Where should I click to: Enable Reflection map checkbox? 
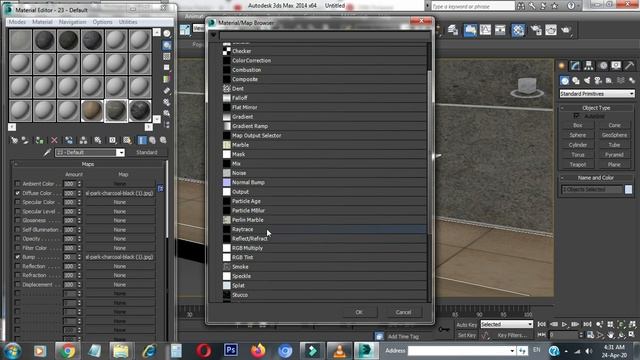pos(18,266)
